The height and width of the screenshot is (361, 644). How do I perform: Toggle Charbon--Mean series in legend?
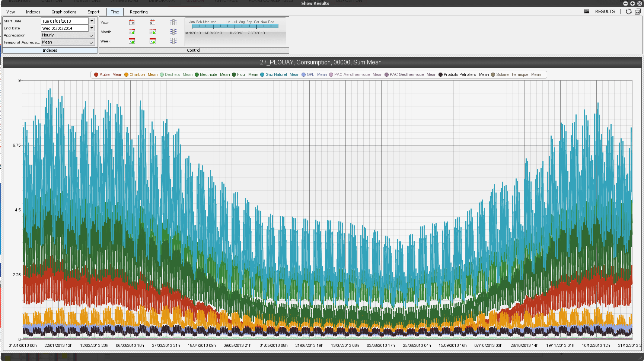coord(141,74)
